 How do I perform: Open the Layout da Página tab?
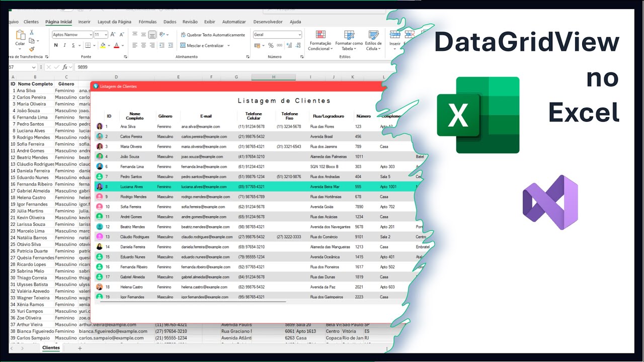click(114, 22)
